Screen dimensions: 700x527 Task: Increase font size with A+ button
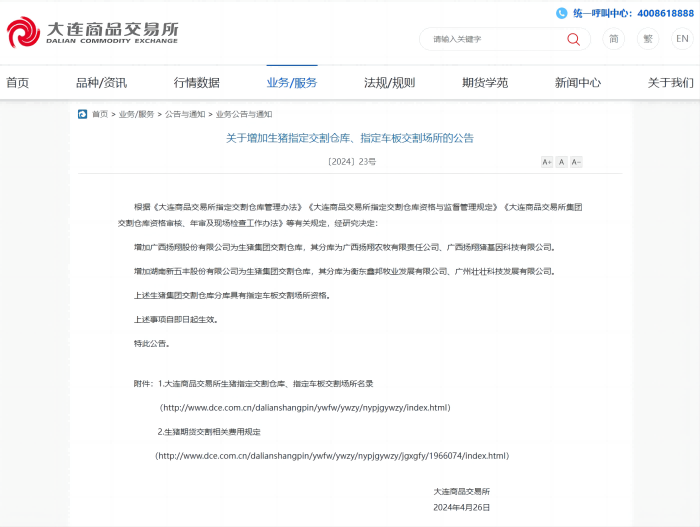coord(547,162)
